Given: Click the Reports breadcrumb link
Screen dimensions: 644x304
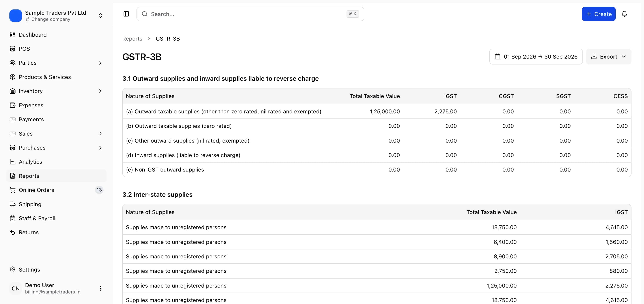Looking at the screenshot, I should tap(132, 39).
